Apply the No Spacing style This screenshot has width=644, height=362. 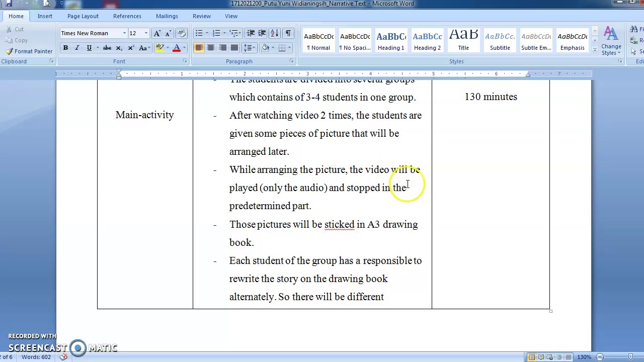pos(355,40)
